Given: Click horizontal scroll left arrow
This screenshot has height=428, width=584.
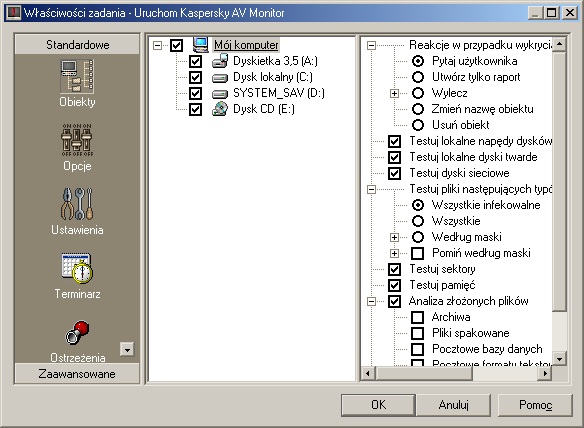Looking at the screenshot, I should (x=368, y=373).
